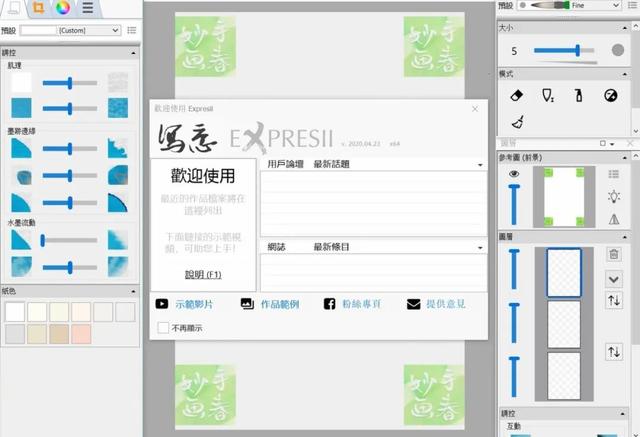
Task: Open brush preset list icon beside Fine
Action: click(633, 5)
